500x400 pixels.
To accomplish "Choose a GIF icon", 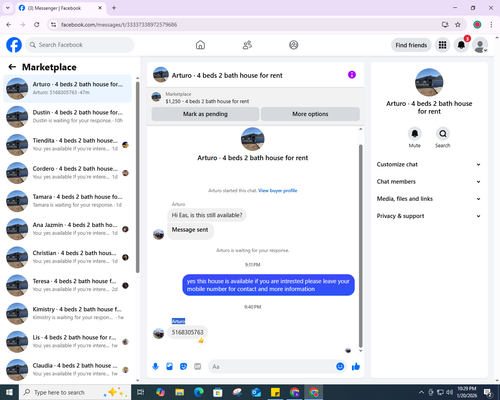I will point(198,367).
